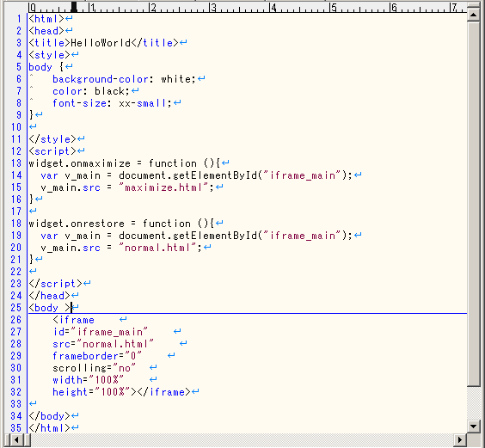Click the "normal.html" string on line 20
Viewport: 485px width, 448px height.
pos(157,248)
